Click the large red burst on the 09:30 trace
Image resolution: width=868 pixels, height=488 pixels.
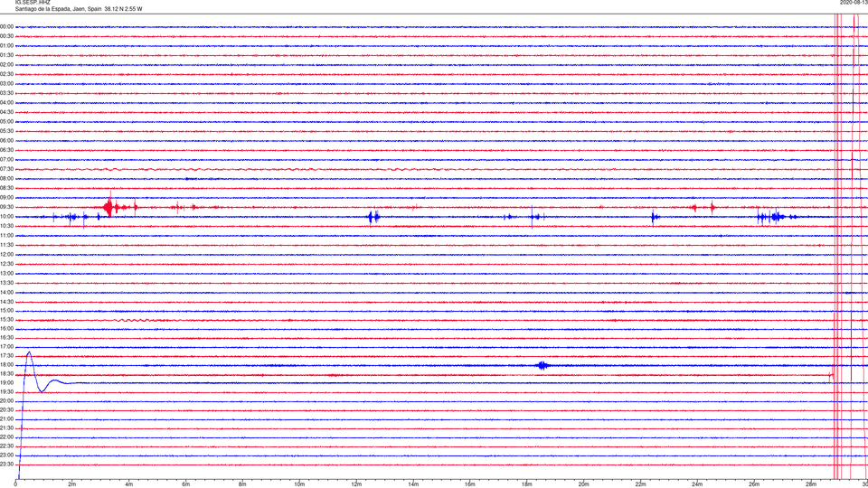[109, 208]
